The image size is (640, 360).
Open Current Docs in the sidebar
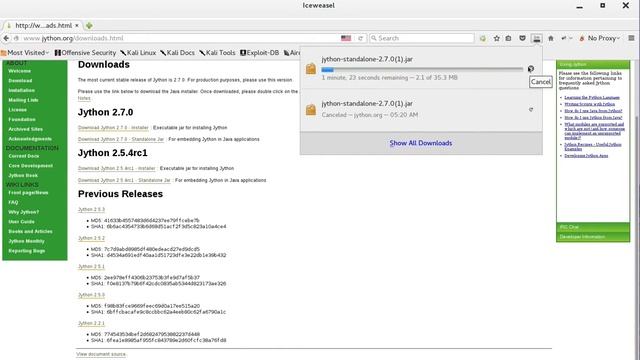24,156
